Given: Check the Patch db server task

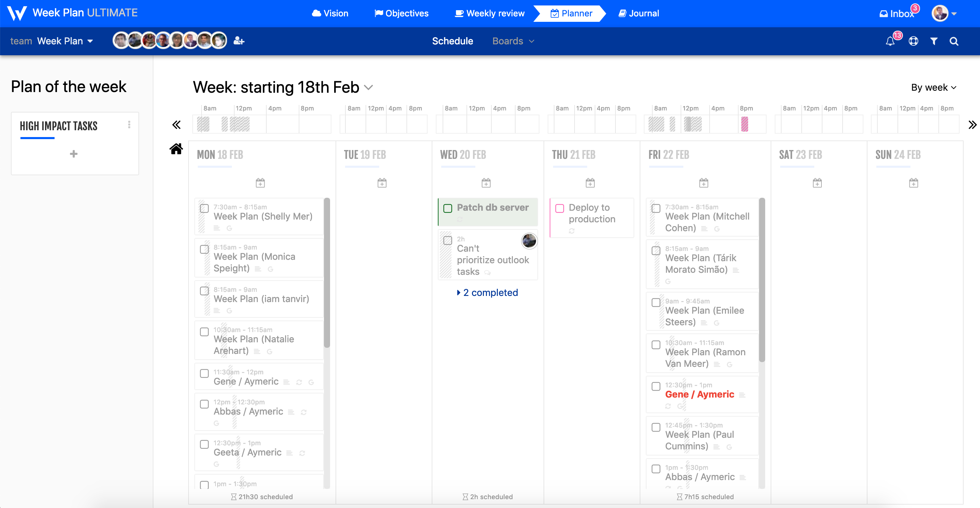Looking at the screenshot, I should [x=448, y=208].
